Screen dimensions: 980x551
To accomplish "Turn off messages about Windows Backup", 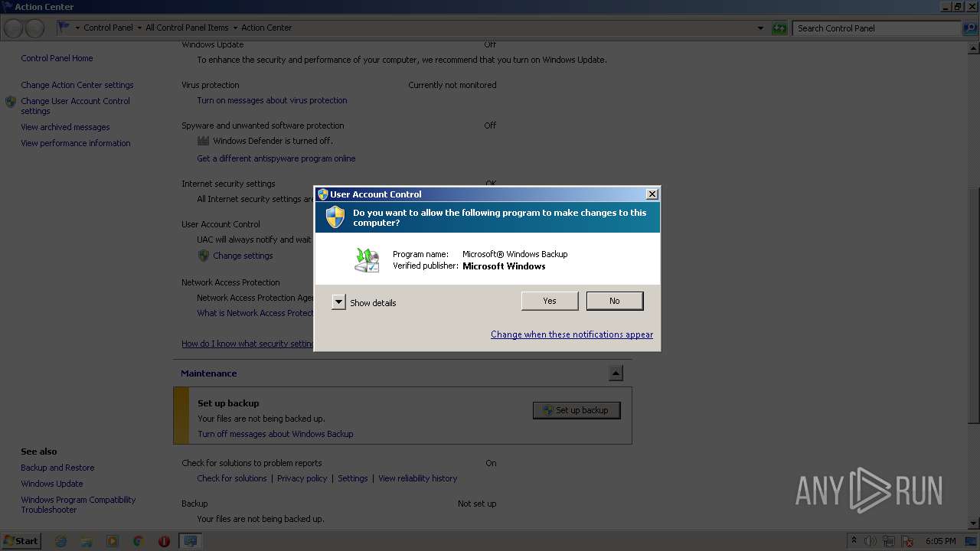I will coord(276,434).
